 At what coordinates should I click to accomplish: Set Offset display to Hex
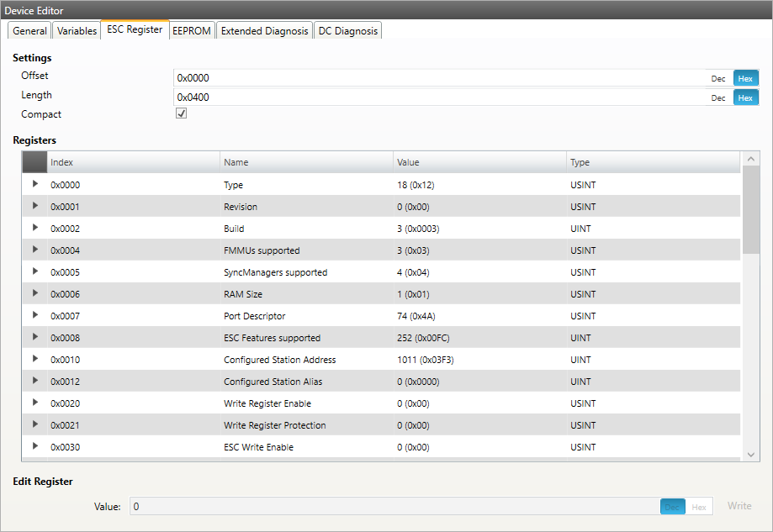pos(744,78)
